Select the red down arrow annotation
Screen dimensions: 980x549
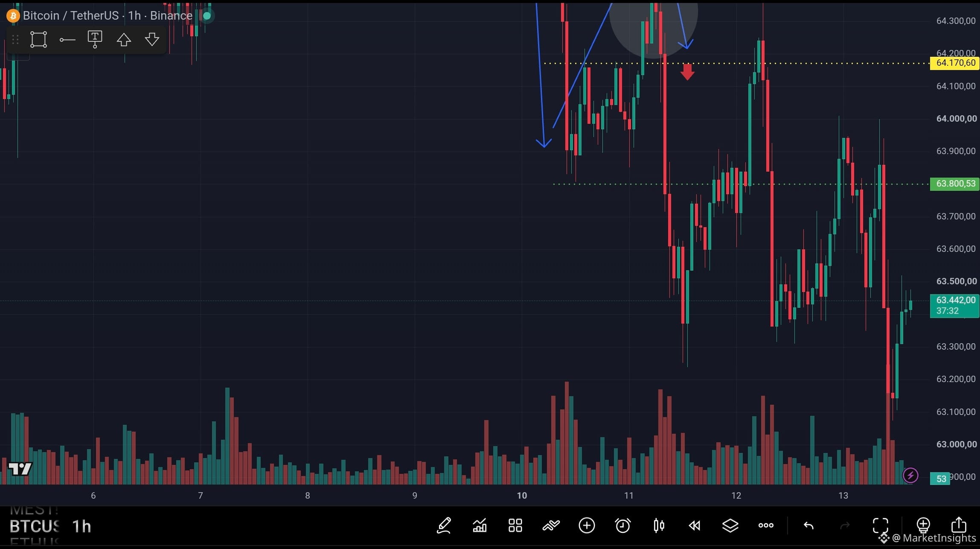click(x=687, y=72)
